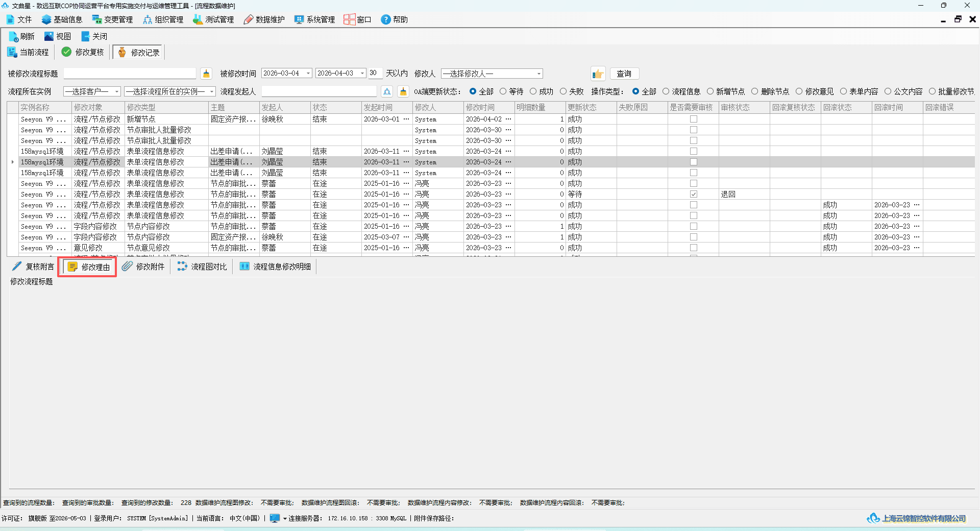
Task: Click the 刷新 refresh icon
Action: [13, 36]
